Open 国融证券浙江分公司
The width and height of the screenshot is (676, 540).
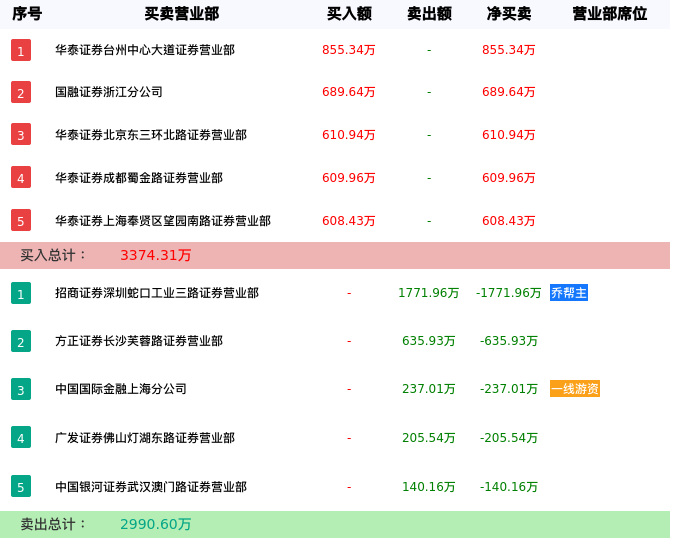109,92
